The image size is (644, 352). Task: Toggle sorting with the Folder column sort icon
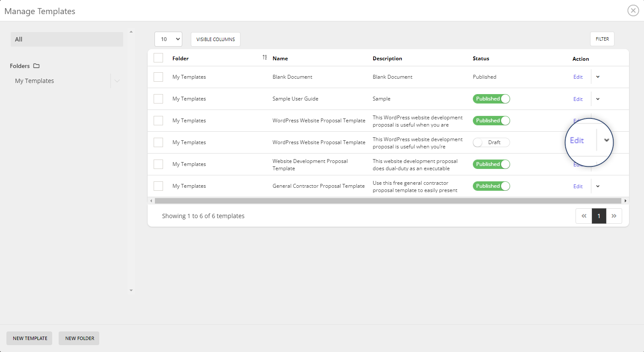tap(264, 57)
